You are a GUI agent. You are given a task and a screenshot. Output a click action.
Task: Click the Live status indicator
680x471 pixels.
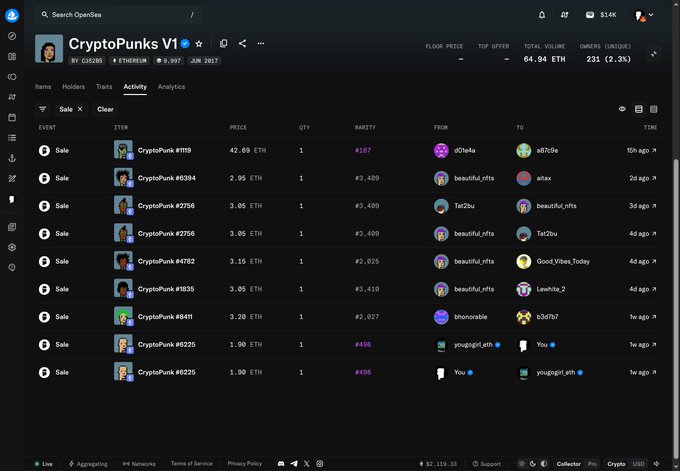tap(44, 464)
